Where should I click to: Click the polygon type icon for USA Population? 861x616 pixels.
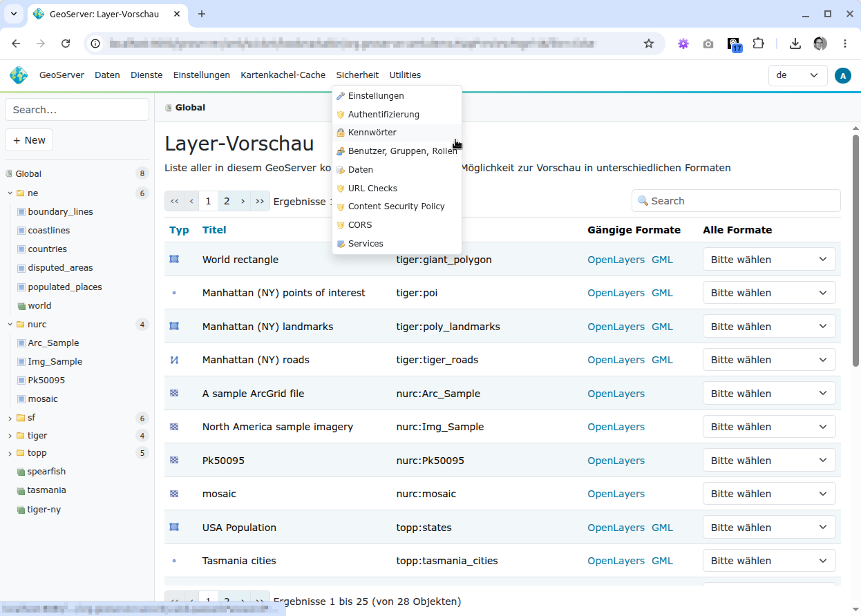(x=174, y=528)
